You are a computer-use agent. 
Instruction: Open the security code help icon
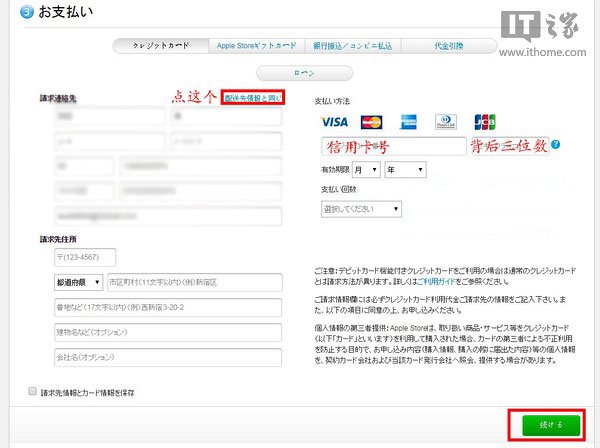coord(556,145)
